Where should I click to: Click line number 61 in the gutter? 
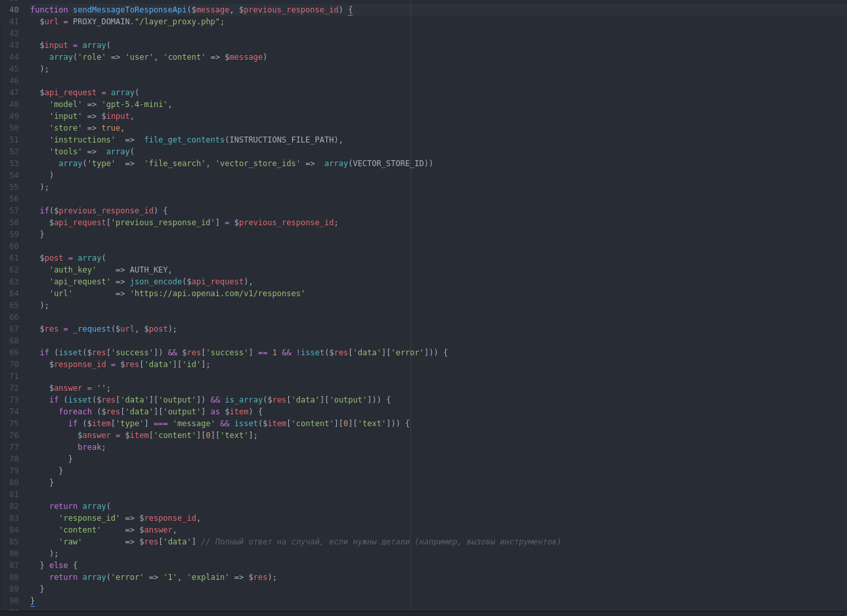click(14, 258)
